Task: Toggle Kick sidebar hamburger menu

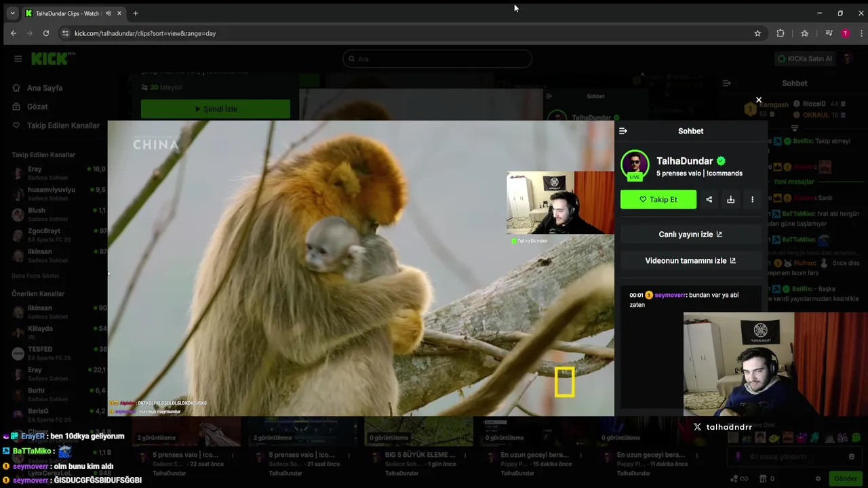Action: click(x=18, y=59)
